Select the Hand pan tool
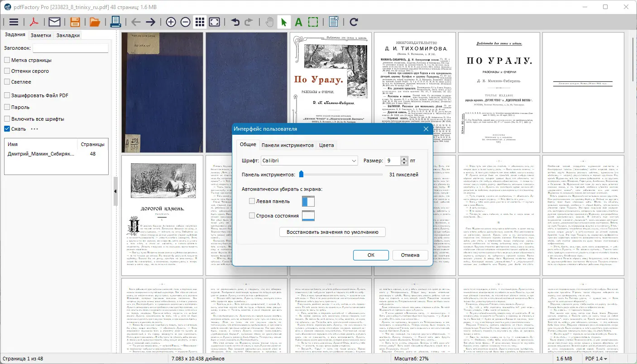Viewport: 637px width, 364px height. pos(269,22)
